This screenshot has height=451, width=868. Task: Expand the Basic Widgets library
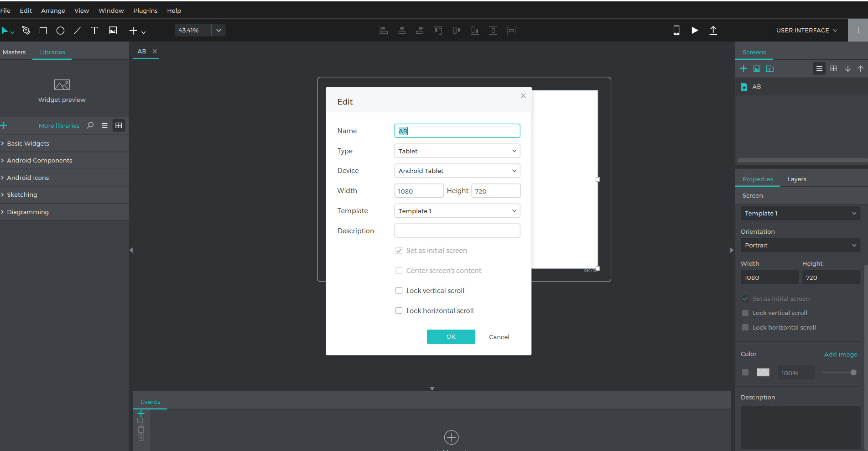[64, 143]
